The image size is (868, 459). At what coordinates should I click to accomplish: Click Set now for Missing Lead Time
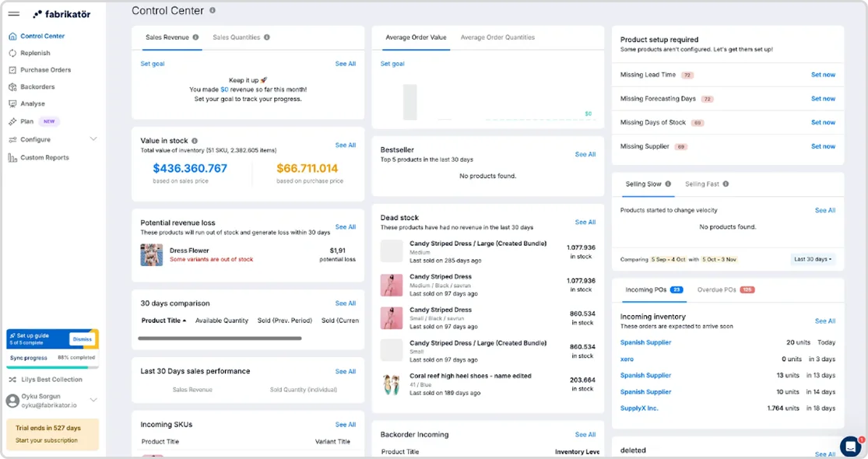[823, 75]
